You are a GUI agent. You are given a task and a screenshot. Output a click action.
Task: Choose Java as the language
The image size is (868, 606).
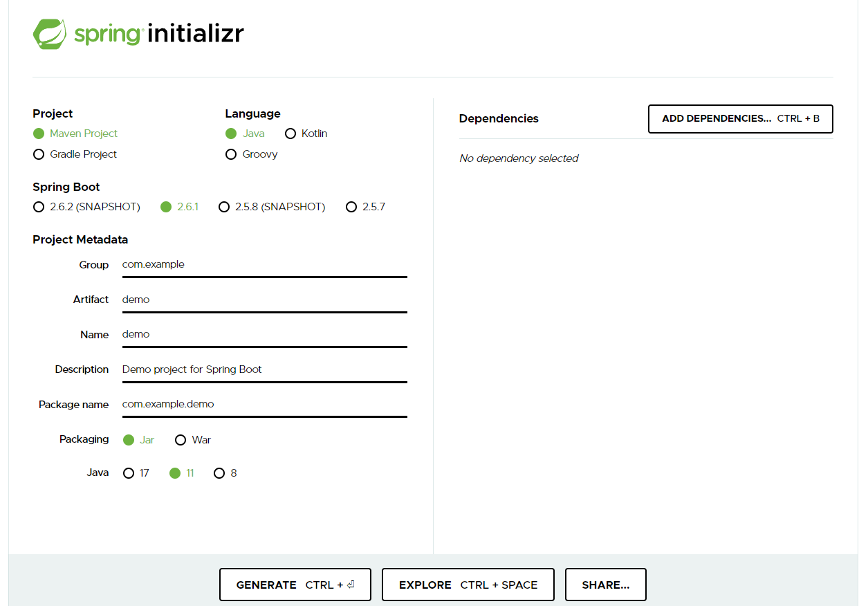246,134
